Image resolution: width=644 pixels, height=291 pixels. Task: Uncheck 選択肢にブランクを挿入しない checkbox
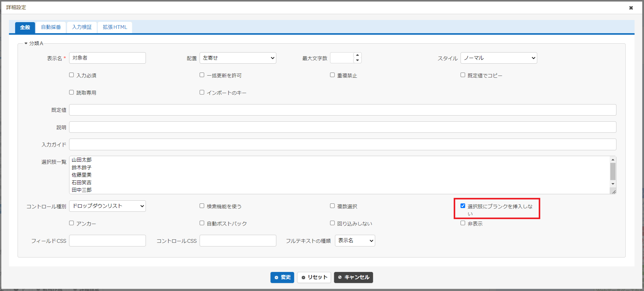[463, 206]
